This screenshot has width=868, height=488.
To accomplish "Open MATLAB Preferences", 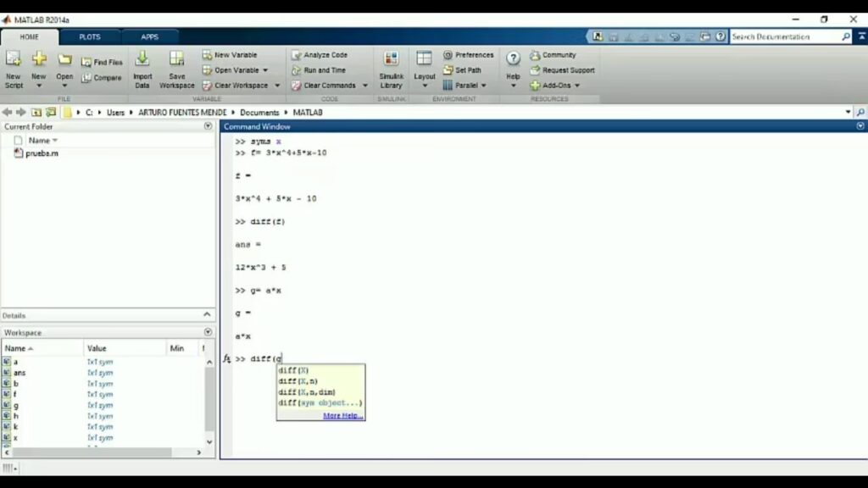I will click(x=448, y=55).
